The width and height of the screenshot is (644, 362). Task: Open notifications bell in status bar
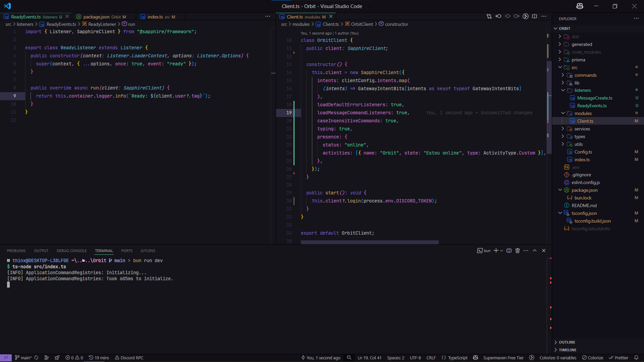636,358
